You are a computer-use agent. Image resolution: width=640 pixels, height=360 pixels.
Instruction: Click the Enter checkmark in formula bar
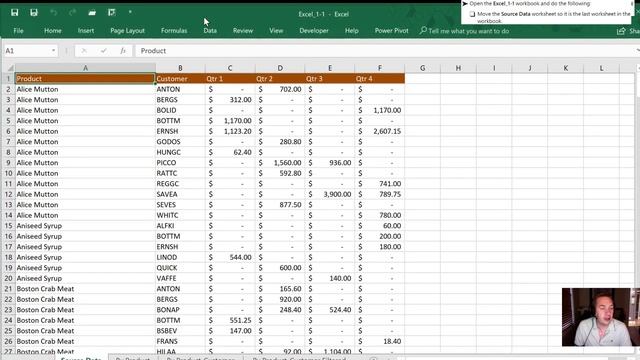click(104, 51)
